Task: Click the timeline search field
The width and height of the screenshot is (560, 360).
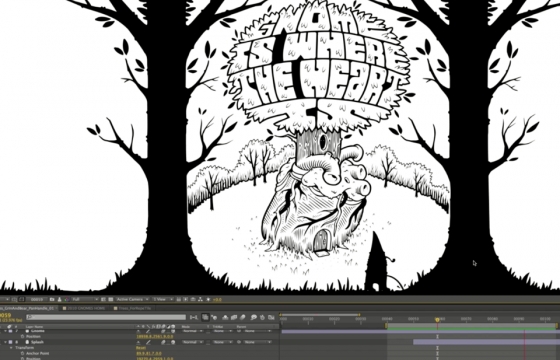Action: pyautogui.click(x=106, y=317)
